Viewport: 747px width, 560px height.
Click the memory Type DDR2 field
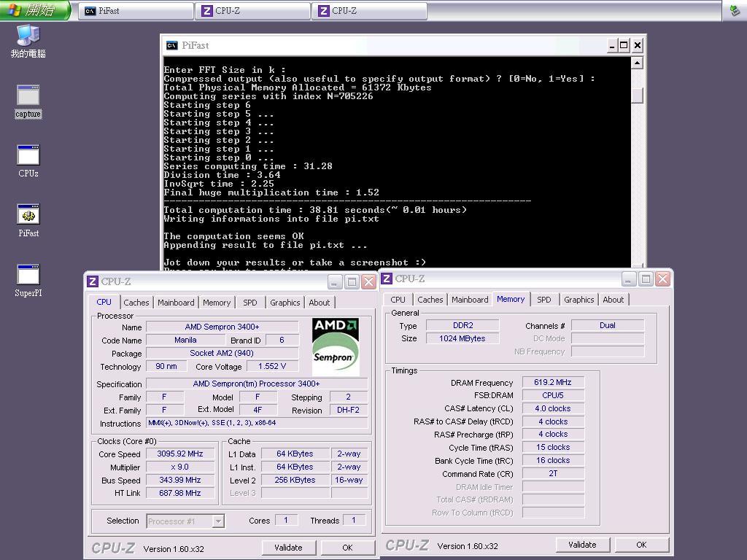pyautogui.click(x=462, y=325)
